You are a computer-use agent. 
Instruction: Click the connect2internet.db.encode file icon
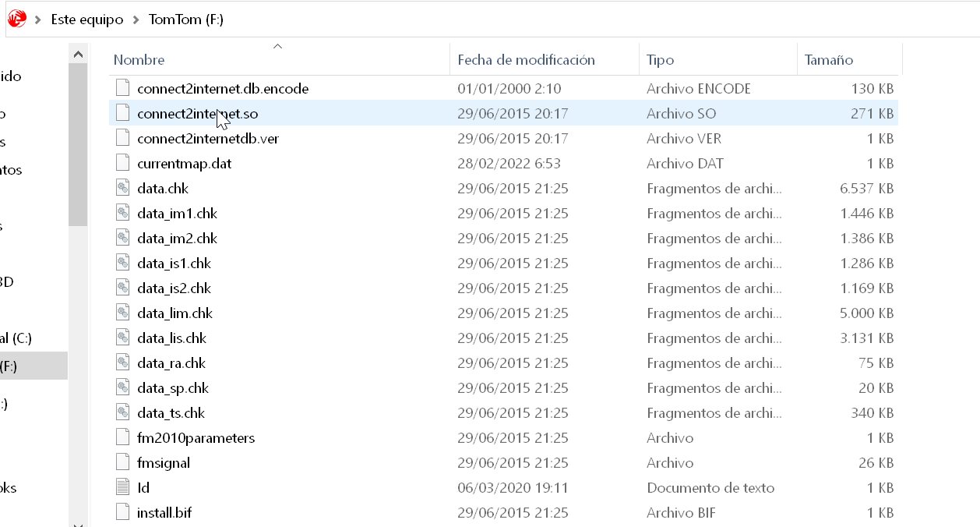point(121,88)
